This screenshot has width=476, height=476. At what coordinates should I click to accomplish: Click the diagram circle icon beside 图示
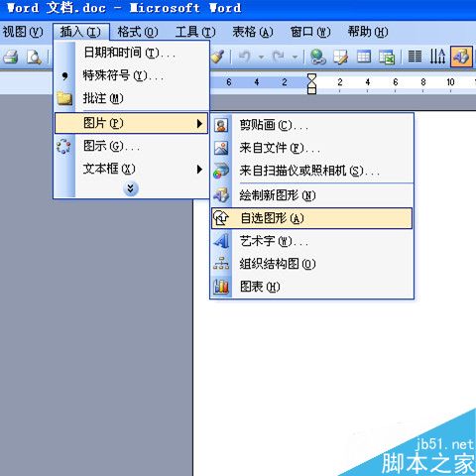(x=63, y=146)
